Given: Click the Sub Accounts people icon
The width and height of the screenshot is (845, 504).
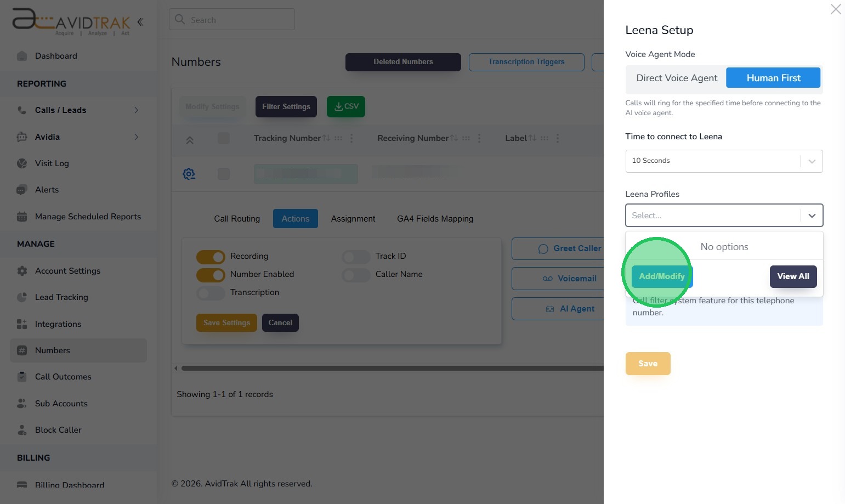Looking at the screenshot, I should pyautogui.click(x=22, y=404).
